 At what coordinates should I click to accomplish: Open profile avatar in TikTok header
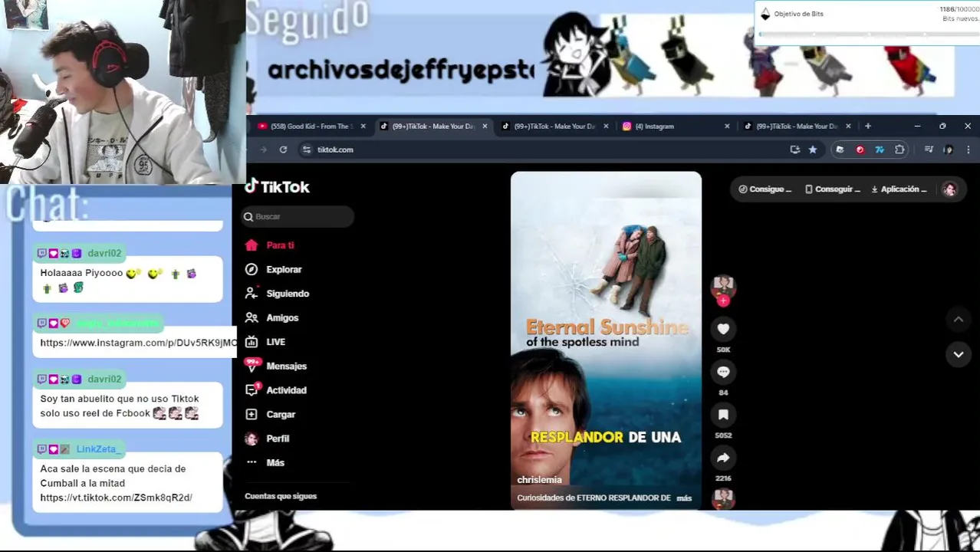[949, 189]
